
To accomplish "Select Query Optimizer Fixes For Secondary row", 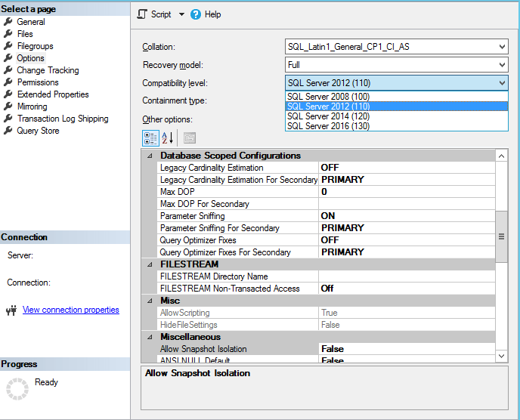I will click(x=326, y=252).
